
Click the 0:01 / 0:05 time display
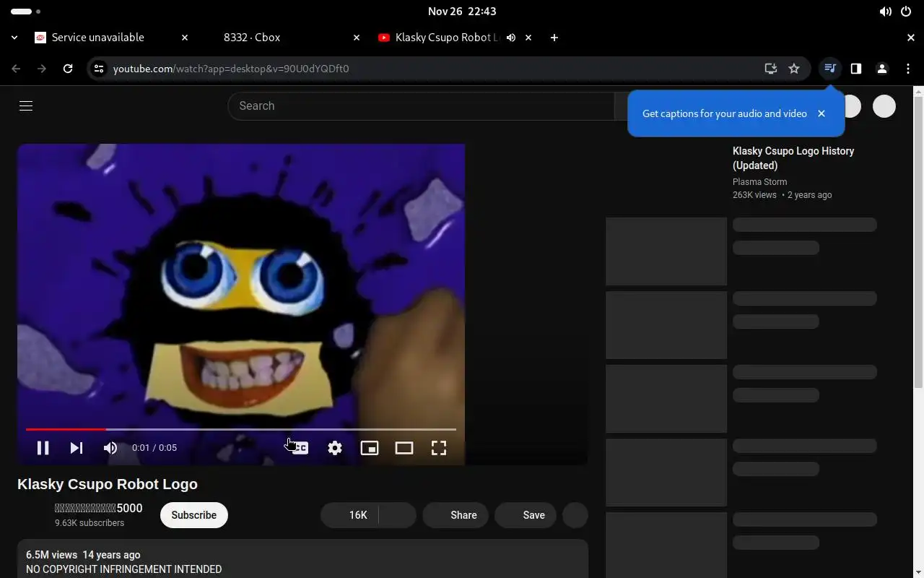click(x=154, y=448)
